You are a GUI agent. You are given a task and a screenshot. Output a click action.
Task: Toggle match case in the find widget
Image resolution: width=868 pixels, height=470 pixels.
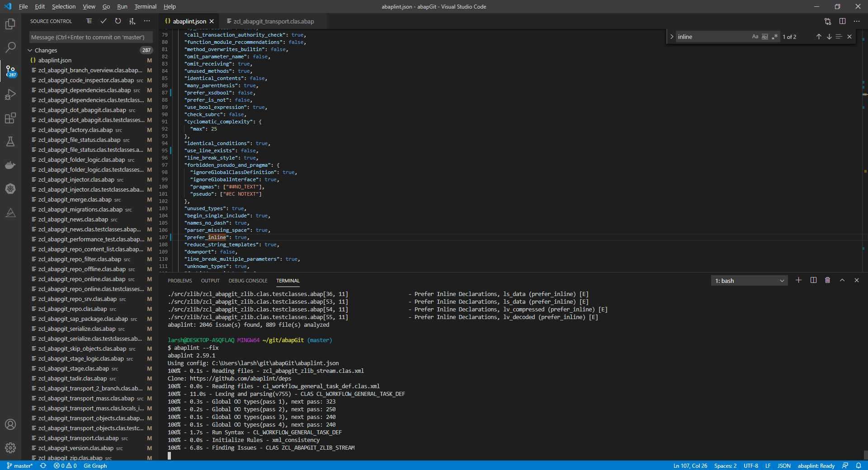click(755, 37)
